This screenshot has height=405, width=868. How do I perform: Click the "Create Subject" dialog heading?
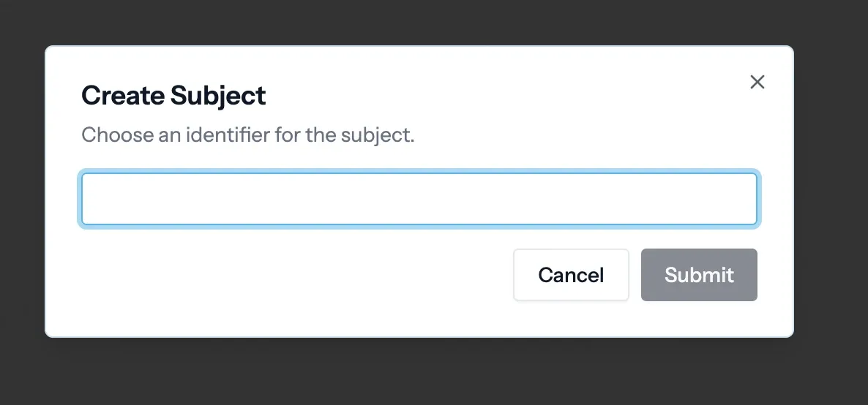click(x=173, y=95)
